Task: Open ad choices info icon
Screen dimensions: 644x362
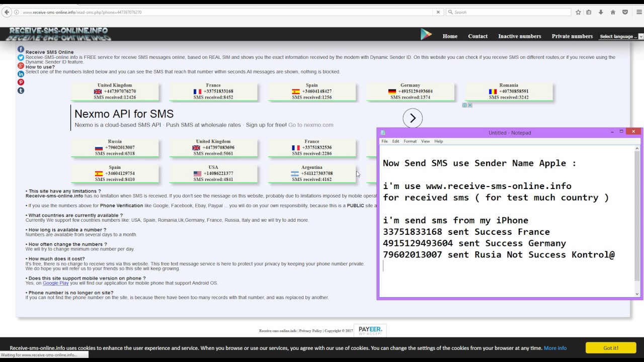Action: coord(465,105)
